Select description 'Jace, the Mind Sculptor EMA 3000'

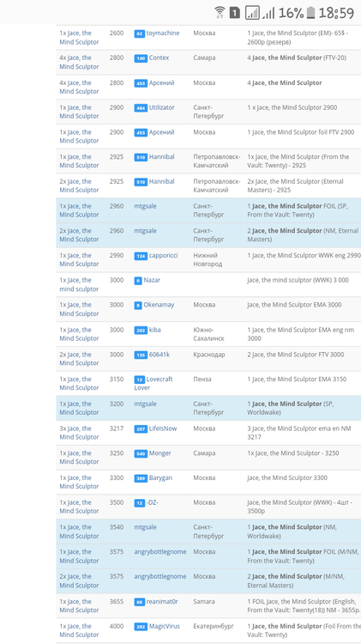coord(294,305)
